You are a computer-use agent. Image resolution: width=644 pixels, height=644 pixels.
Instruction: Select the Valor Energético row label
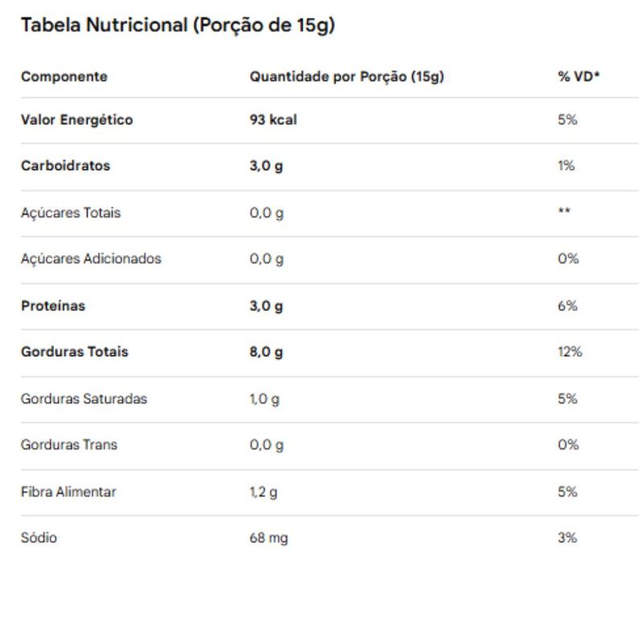[x=76, y=119]
